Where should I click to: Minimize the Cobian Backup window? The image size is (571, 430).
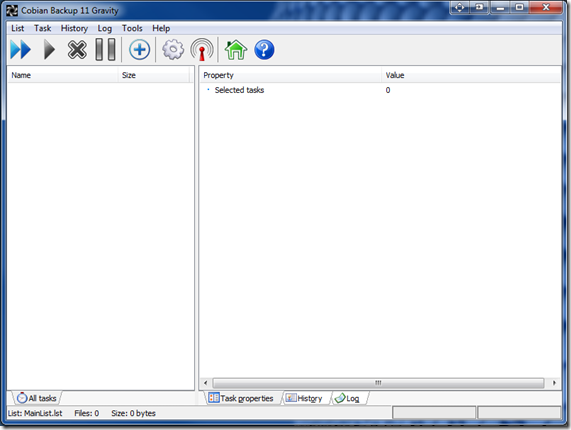pos(500,7)
